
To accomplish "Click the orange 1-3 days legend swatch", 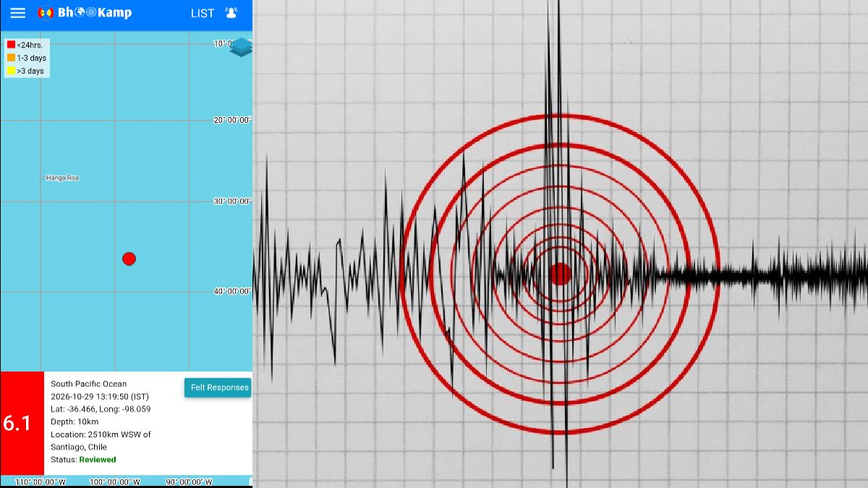I will point(11,58).
